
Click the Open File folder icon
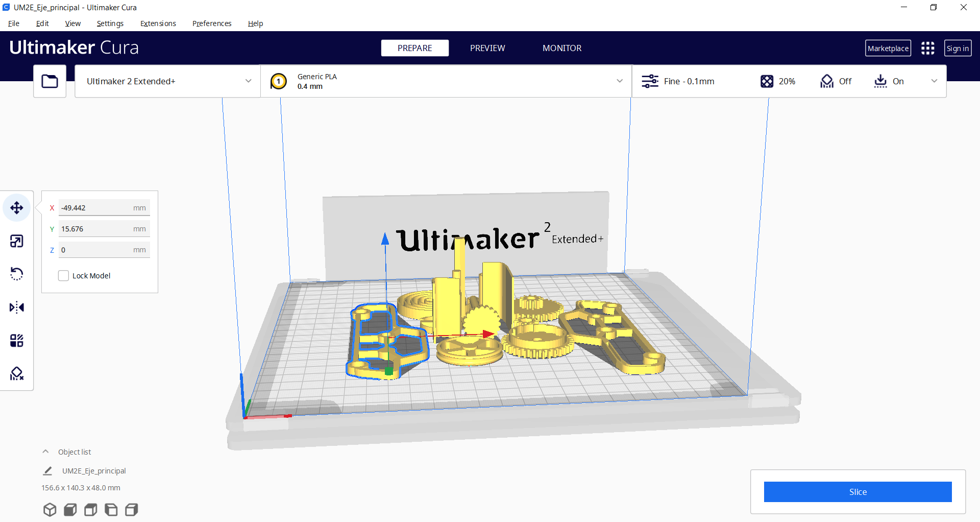pyautogui.click(x=50, y=81)
